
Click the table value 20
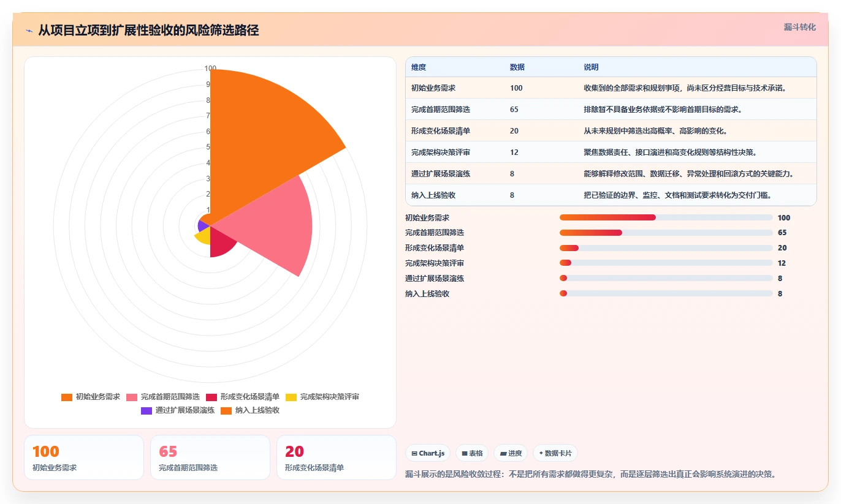click(x=514, y=131)
